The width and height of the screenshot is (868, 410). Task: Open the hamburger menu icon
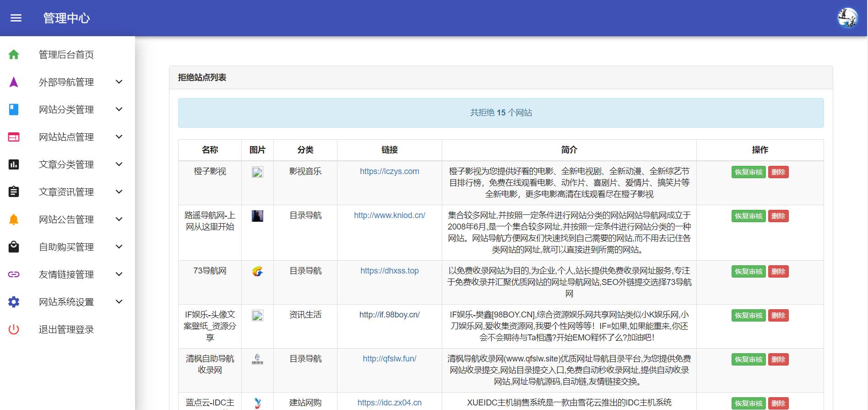[16, 18]
